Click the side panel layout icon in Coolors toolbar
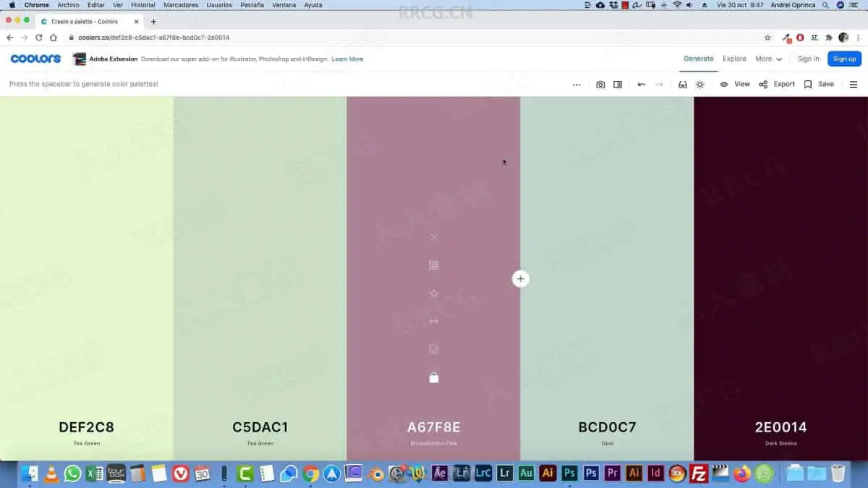This screenshot has height=488, width=868. (618, 85)
